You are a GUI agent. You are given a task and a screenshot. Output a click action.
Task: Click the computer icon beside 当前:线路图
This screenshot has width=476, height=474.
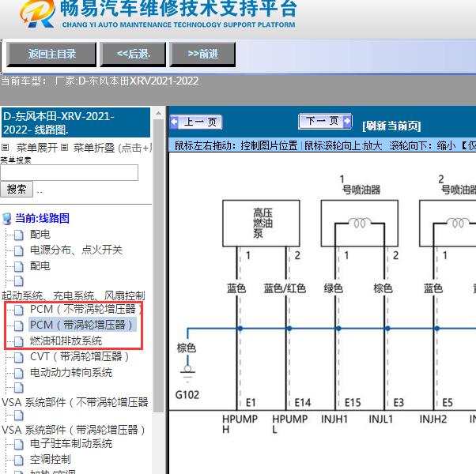[6, 219]
